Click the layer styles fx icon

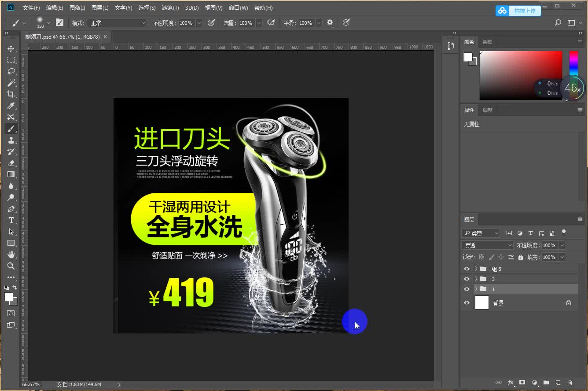511,383
